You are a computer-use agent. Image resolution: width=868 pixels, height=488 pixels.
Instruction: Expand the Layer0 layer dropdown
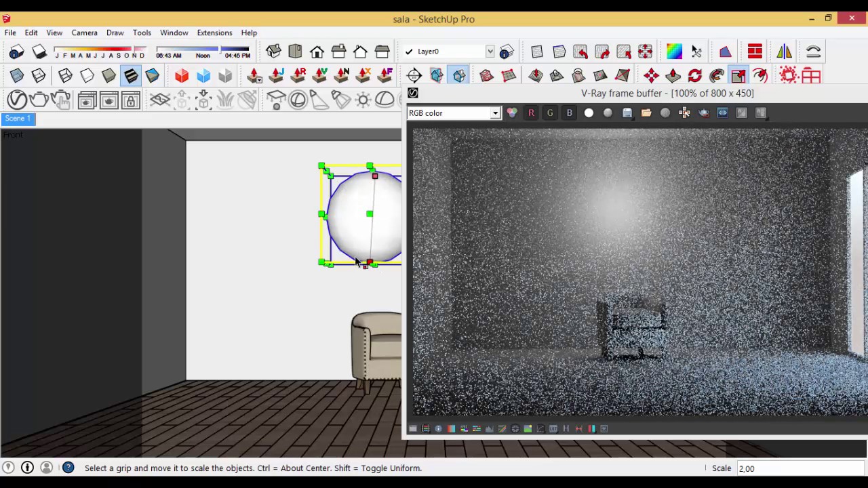490,52
